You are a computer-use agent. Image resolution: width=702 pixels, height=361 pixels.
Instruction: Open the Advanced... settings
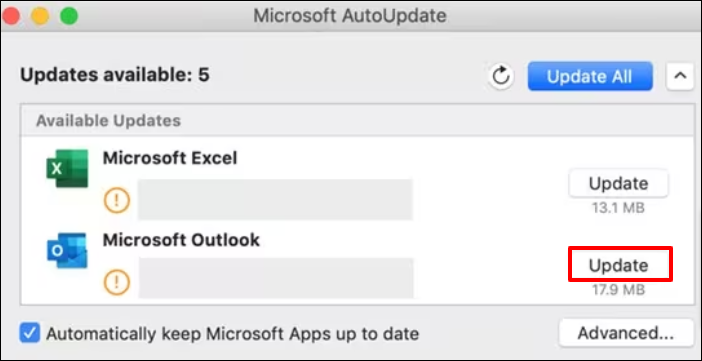(626, 333)
